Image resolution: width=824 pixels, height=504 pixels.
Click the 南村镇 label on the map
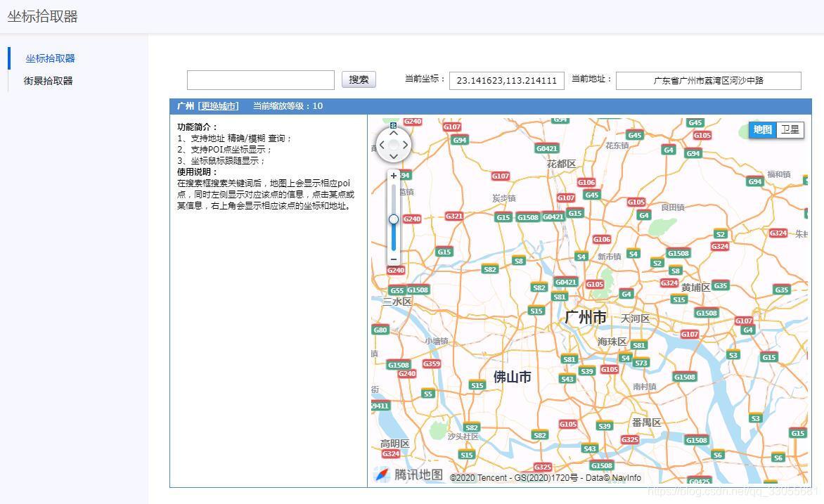645,387
